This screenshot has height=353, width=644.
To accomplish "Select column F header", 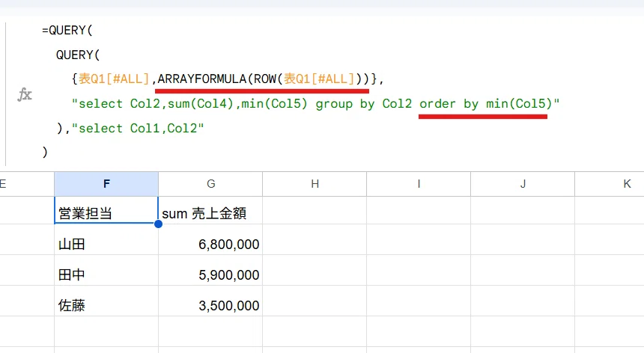I will (x=106, y=184).
